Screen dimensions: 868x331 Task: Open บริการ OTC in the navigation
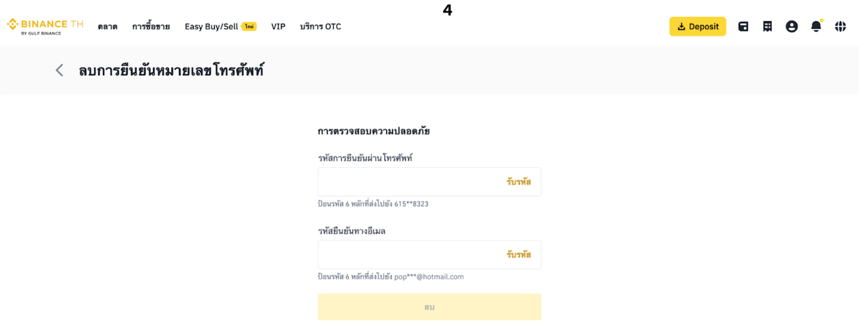pyautogui.click(x=321, y=27)
